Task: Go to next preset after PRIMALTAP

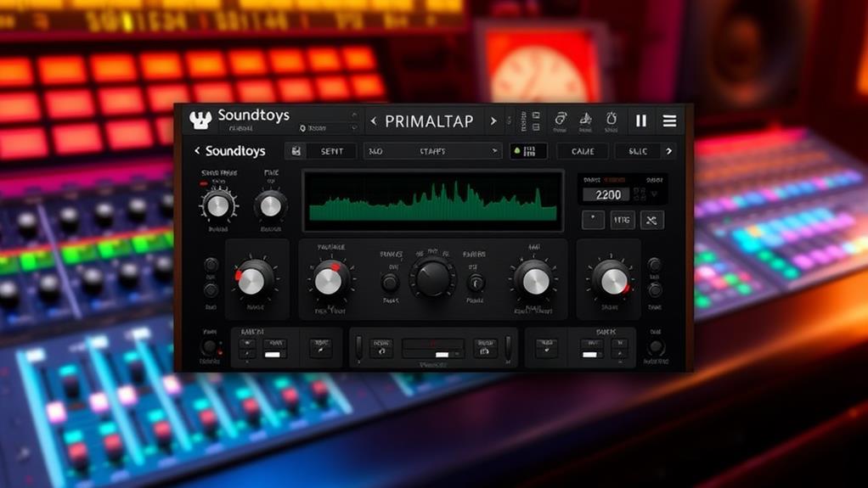Action: coord(493,121)
